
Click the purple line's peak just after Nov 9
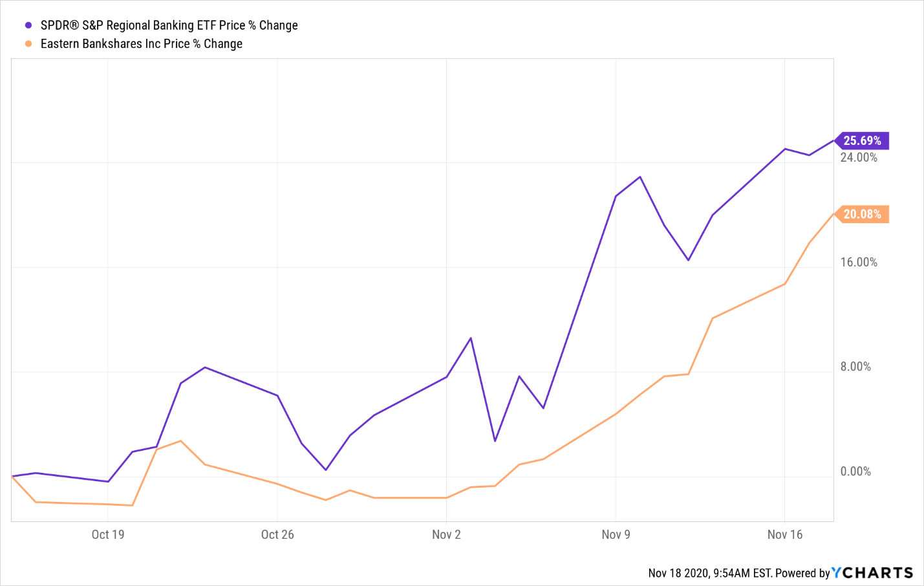coord(640,177)
